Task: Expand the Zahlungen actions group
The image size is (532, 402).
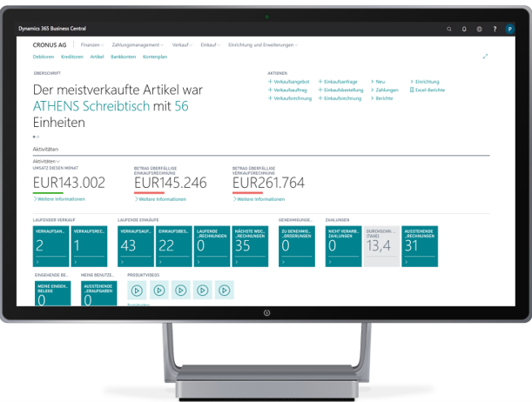Action: click(384, 90)
